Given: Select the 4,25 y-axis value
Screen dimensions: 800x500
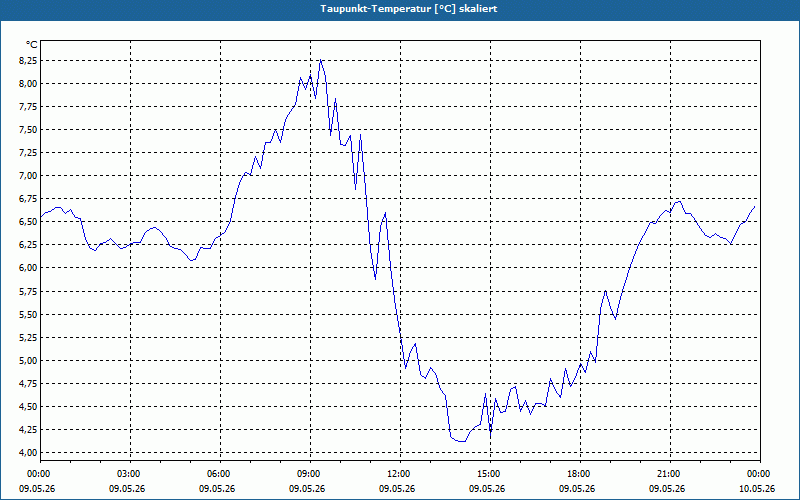Looking at the screenshot, I should pyautogui.click(x=27, y=429).
